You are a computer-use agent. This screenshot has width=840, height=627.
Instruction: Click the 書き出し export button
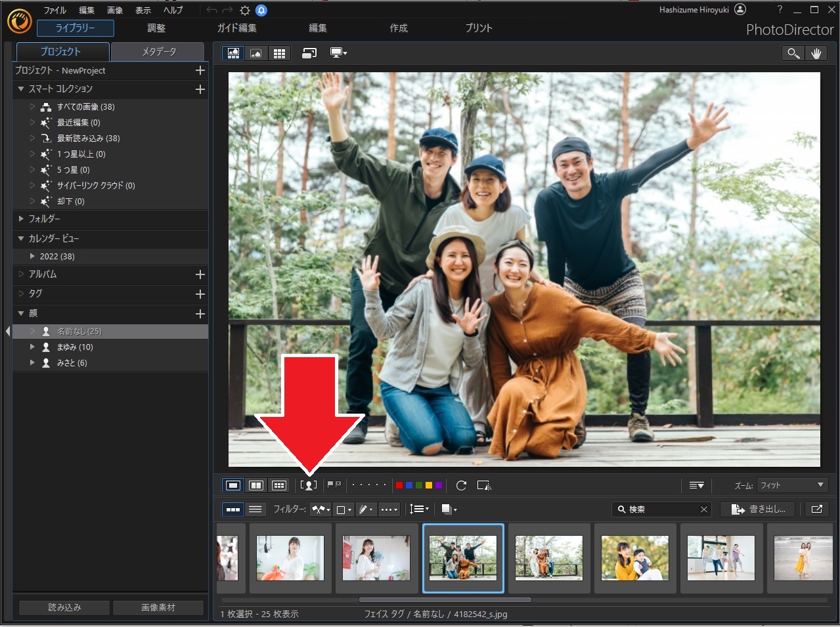point(759,509)
